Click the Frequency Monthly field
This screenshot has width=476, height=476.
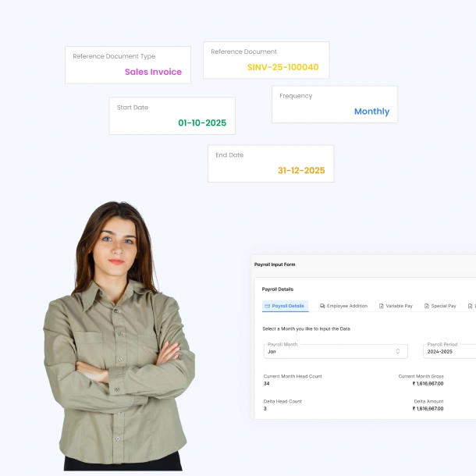click(335, 105)
